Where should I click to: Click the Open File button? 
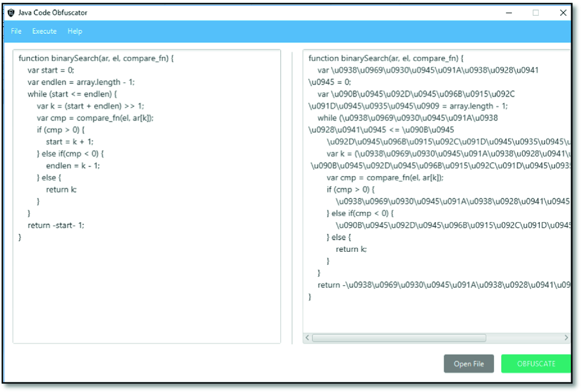[x=469, y=364]
